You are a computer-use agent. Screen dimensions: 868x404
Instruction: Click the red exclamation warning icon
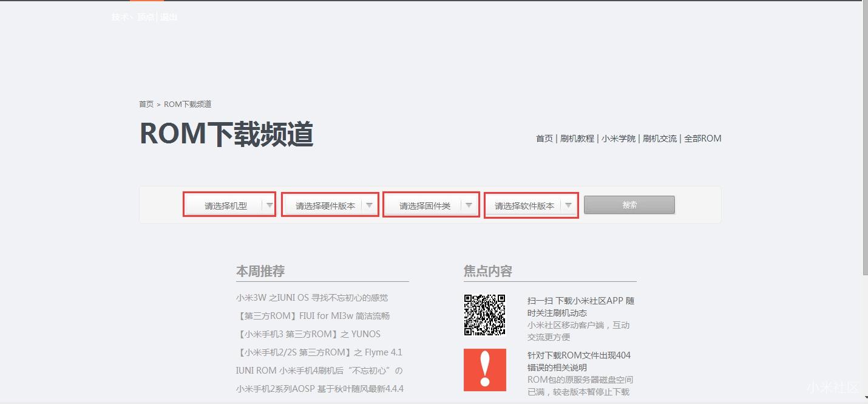tap(485, 371)
